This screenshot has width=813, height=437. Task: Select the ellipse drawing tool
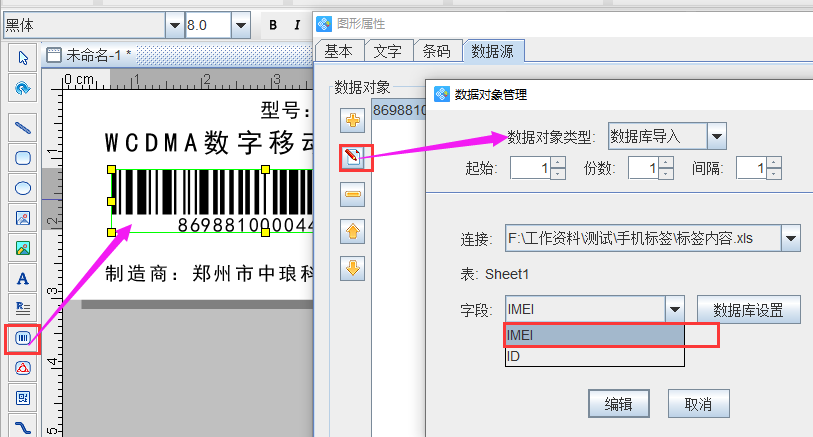[x=22, y=187]
